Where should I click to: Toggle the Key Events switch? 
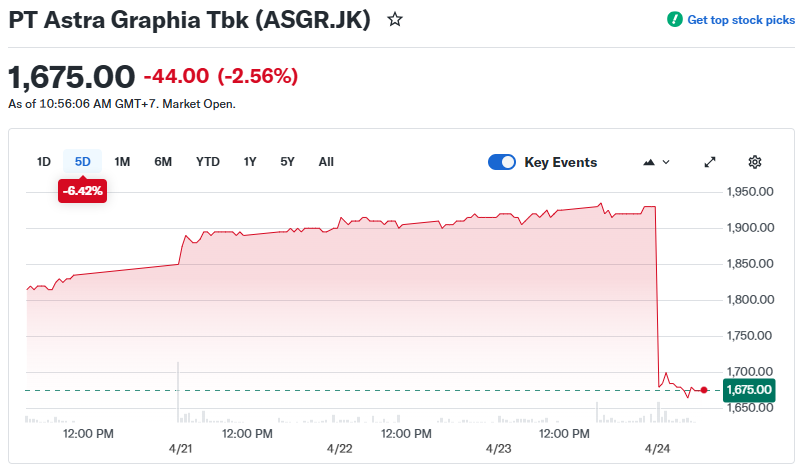click(502, 162)
